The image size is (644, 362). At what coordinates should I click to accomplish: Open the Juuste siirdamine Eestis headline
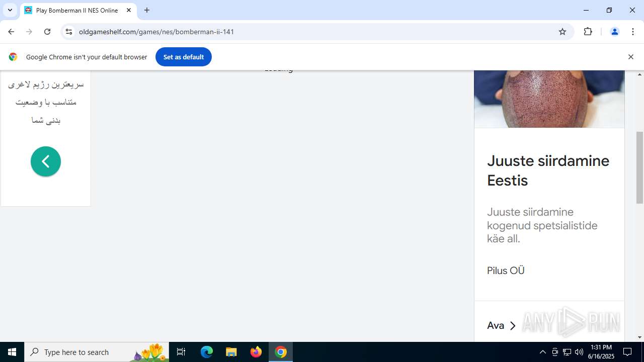tap(548, 170)
